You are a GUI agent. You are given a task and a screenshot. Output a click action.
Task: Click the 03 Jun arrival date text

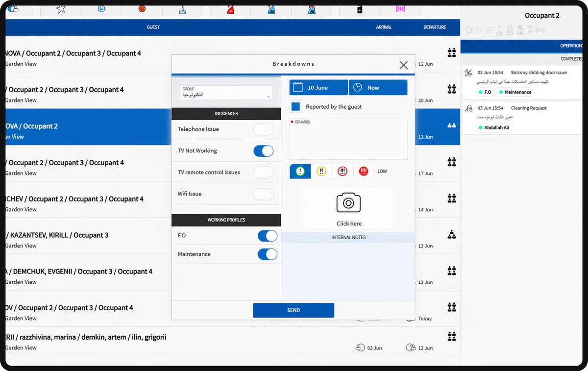(374, 348)
